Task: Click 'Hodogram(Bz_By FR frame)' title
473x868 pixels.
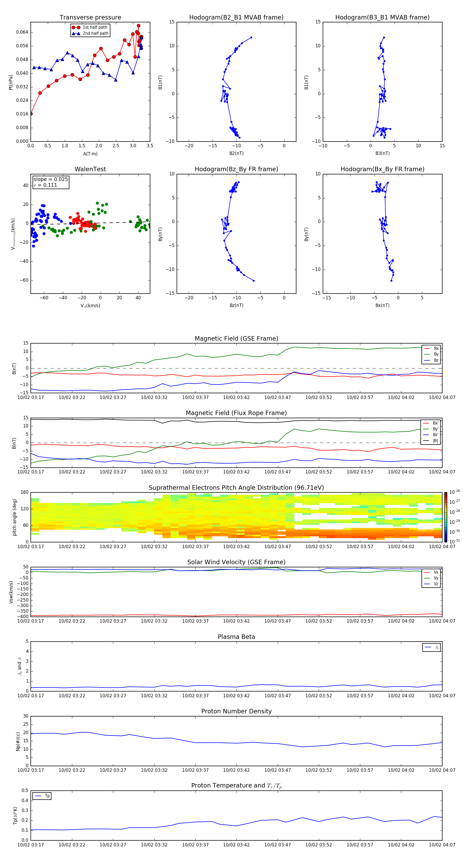Action: click(236, 169)
